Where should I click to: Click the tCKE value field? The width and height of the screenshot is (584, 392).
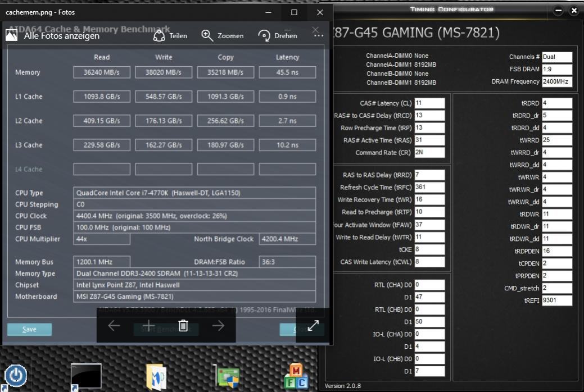429,249
